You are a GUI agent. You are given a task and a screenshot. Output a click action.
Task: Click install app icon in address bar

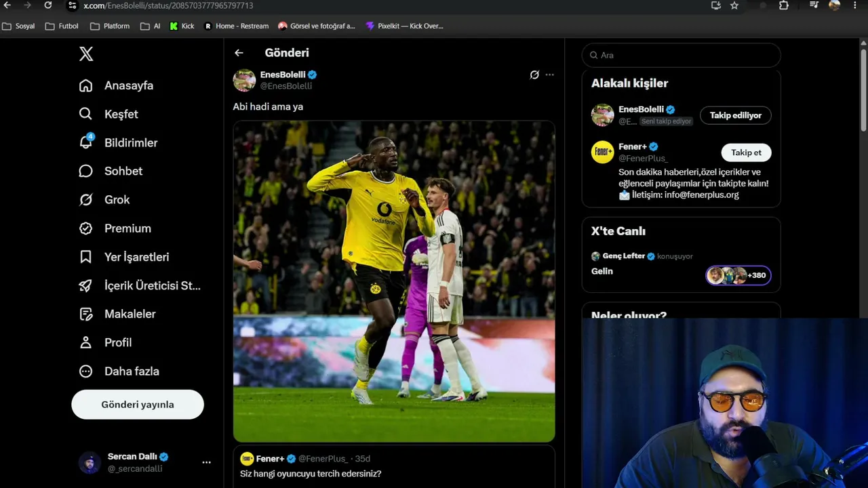[x=715, y=5]
